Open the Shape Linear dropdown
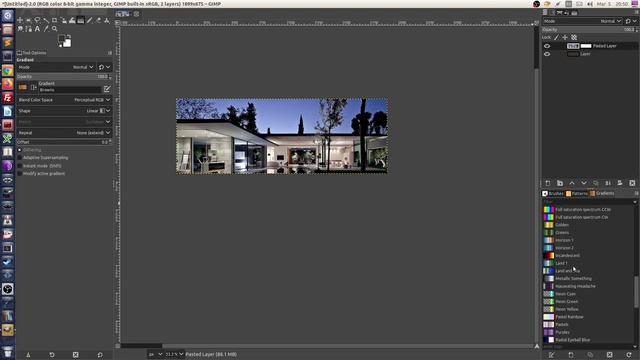The width and height of the screenshot is (640, 360). pos(64,111)
